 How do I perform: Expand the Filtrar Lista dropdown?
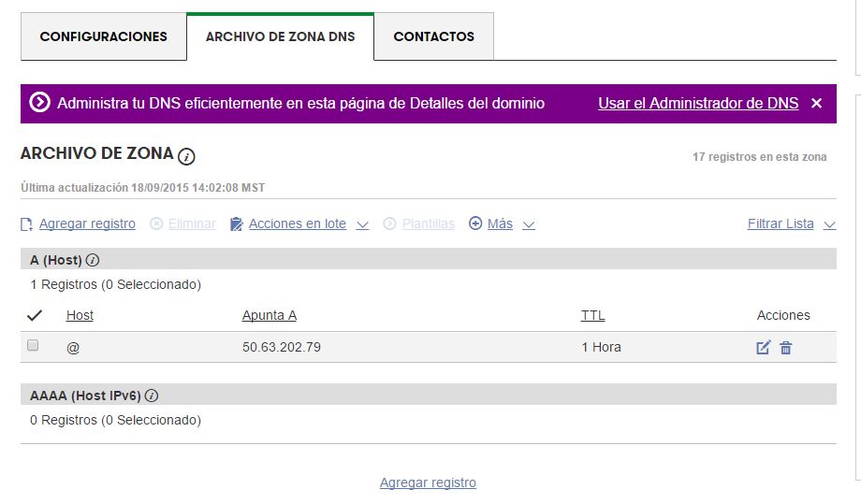[829, 225]
